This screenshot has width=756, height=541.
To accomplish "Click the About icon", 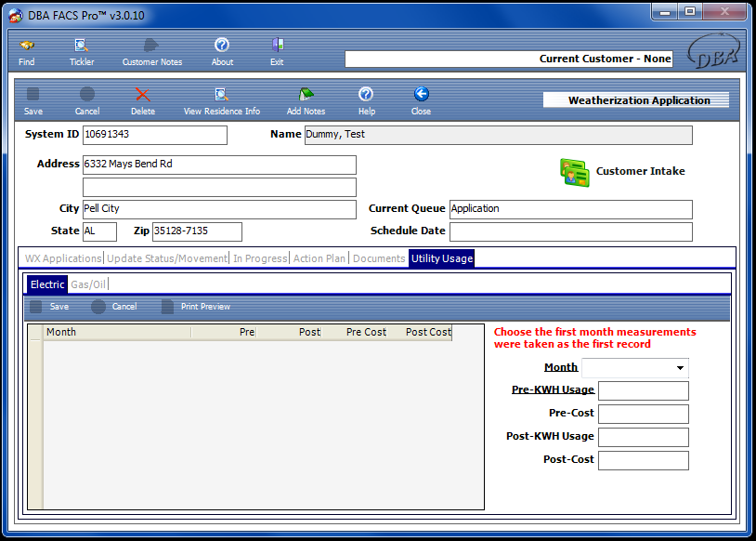I will [222, 46].
